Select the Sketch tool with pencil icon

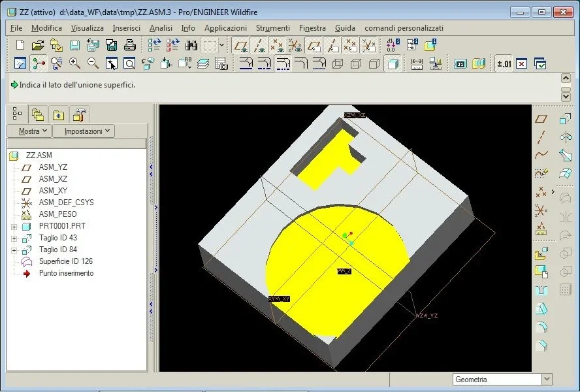point(541,172)
